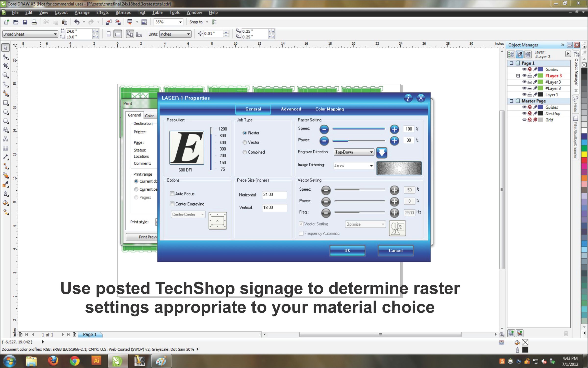Click the Cancel button
This screenshot has height=368, width=588.
[x=395, y=250]
